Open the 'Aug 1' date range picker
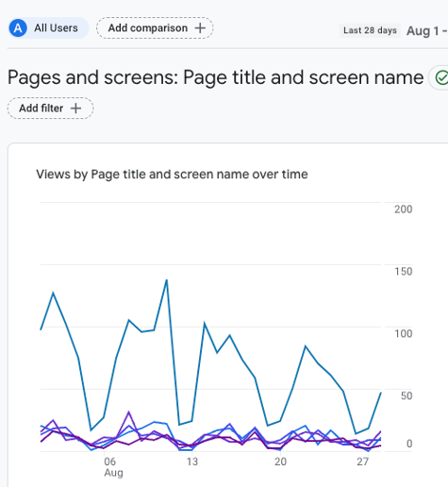448x487 pixels. click(426, 31)
